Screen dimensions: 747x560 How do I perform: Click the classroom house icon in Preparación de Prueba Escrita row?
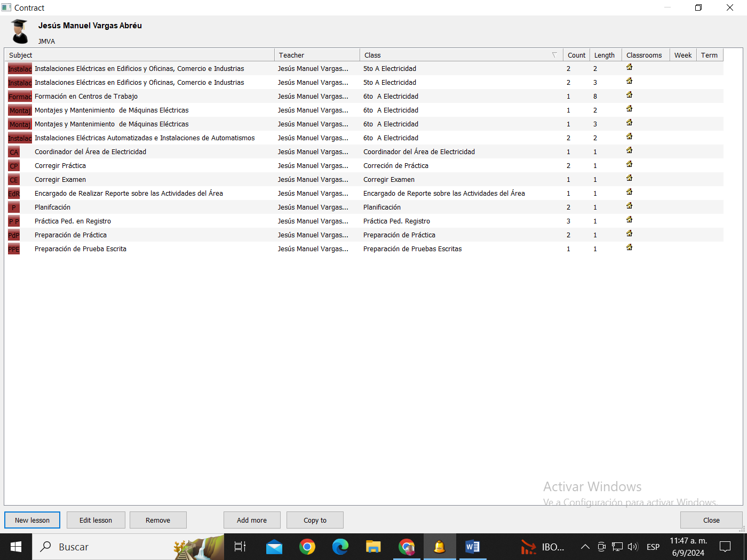tap(629, 247)
